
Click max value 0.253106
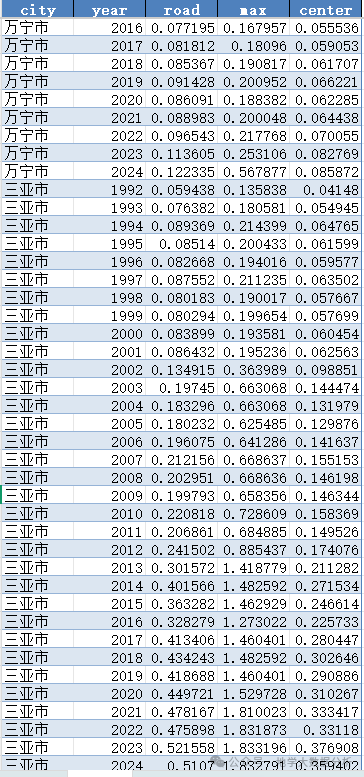coord(253,154)
